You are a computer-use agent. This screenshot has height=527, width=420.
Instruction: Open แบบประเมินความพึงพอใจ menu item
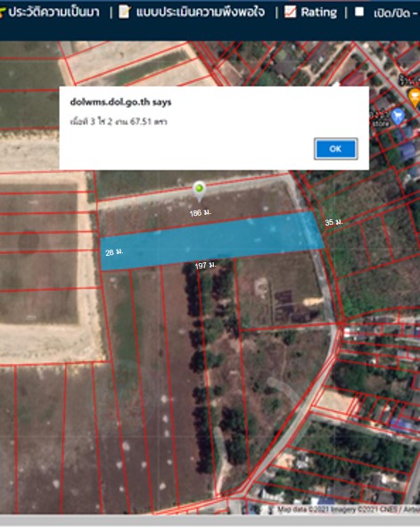(x=201, y=12)
